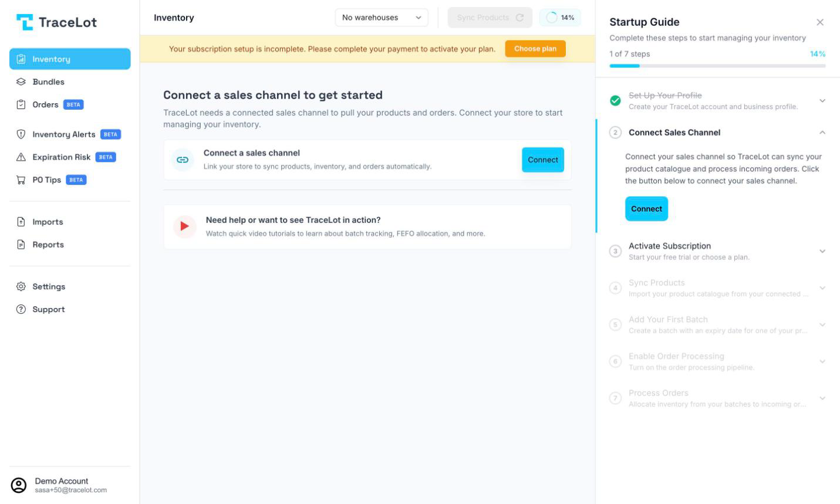Open the Demo Account profile menu
The height and width of the screenshot is (504, 840).
pyautogui.click(x=70, y=485)
